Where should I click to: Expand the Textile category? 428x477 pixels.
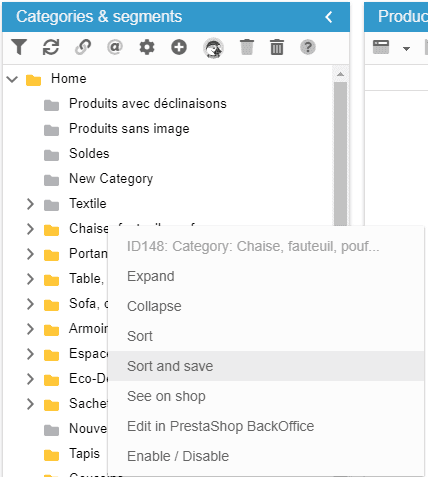(x=30, y=204)
